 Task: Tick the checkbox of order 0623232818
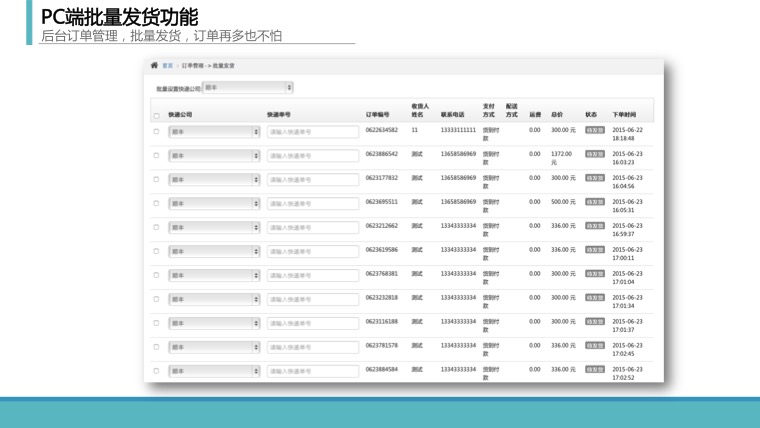point(156,299)
